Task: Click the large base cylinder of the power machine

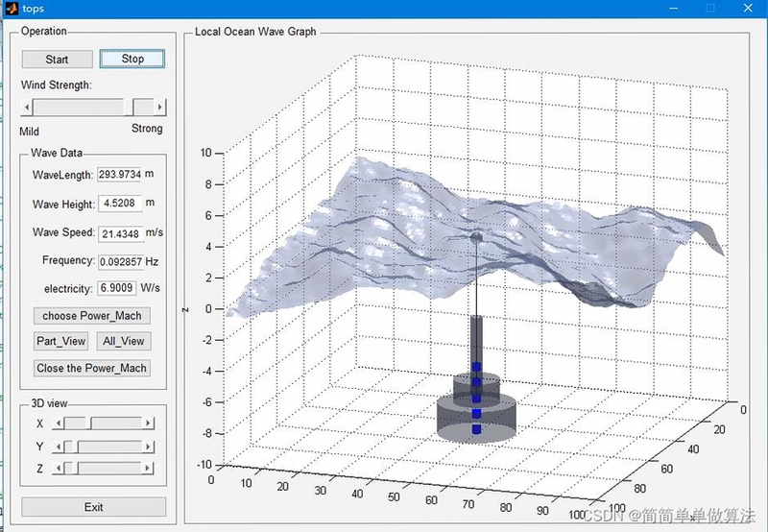Action: (x=476, y=420)
